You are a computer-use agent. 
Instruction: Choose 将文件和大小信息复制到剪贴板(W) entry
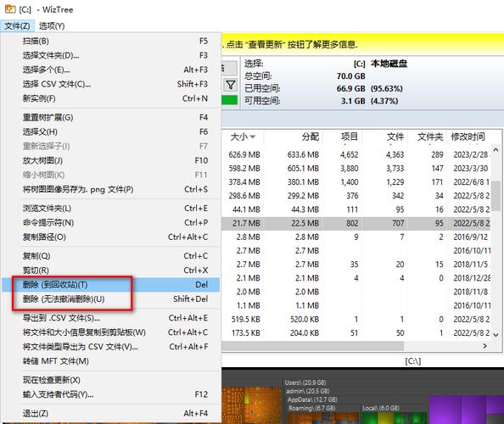pos(111,332)
